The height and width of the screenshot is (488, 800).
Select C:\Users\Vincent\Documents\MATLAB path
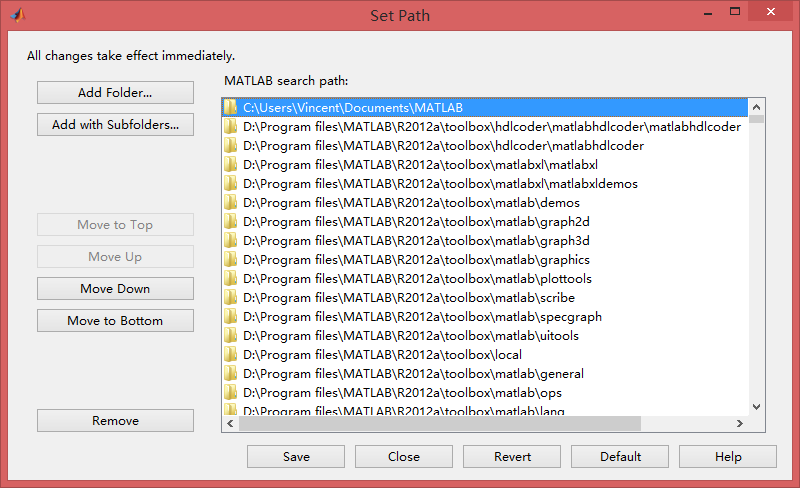(485, 107)
